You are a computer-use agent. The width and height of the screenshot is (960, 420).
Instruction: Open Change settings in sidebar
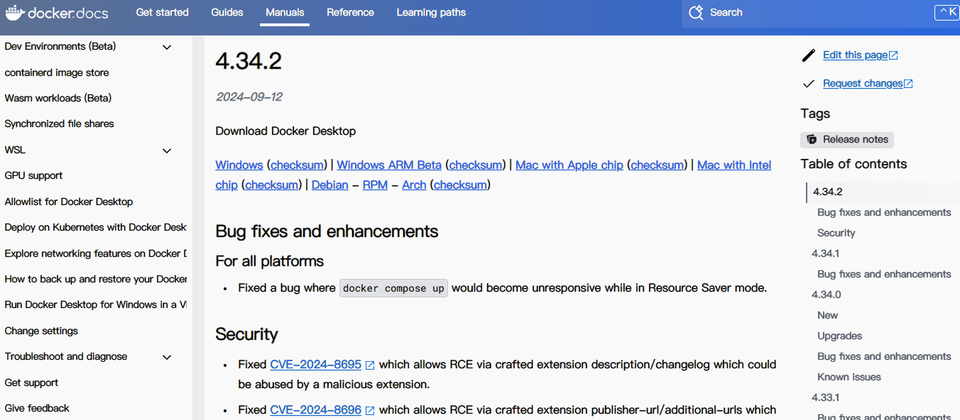41,331
